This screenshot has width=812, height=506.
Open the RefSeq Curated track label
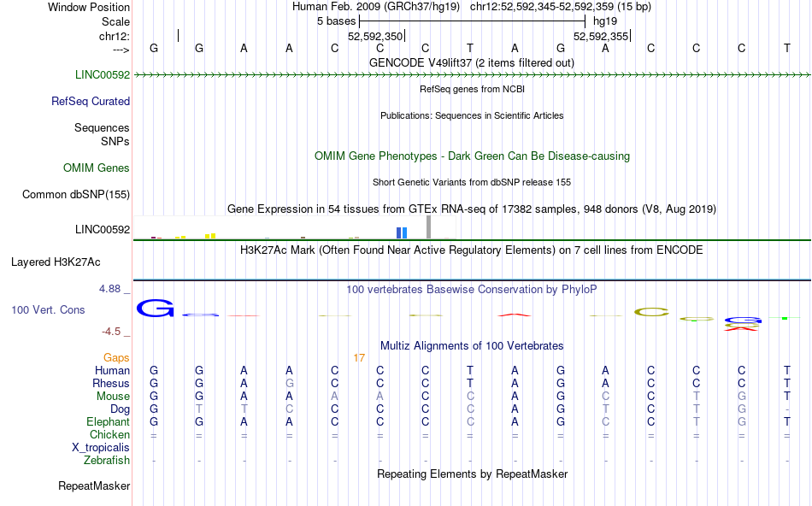point(91,101)
